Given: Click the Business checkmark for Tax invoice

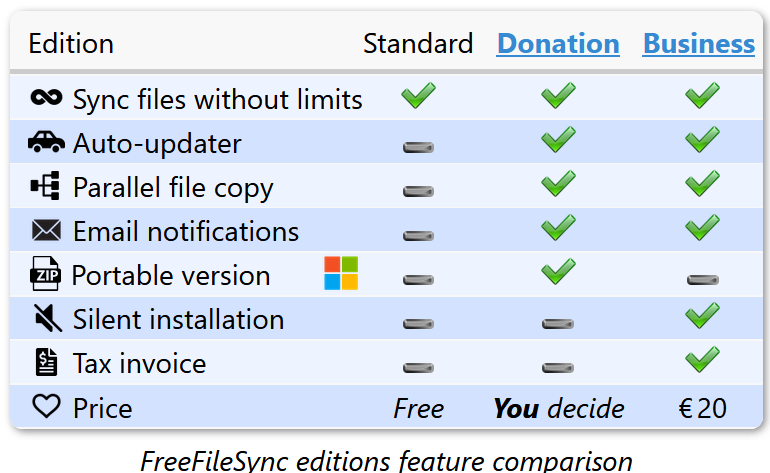Looking at the screenshot, I should [x=702, y=358].
